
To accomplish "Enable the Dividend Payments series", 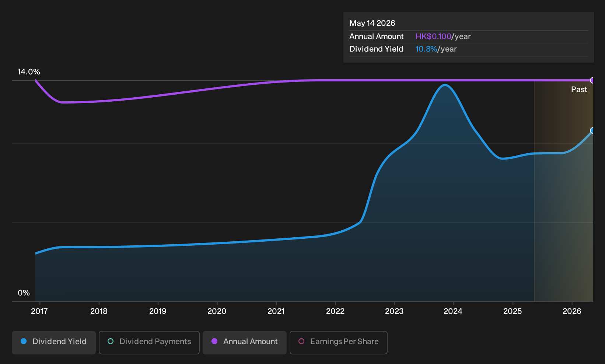I will (149, 343).
